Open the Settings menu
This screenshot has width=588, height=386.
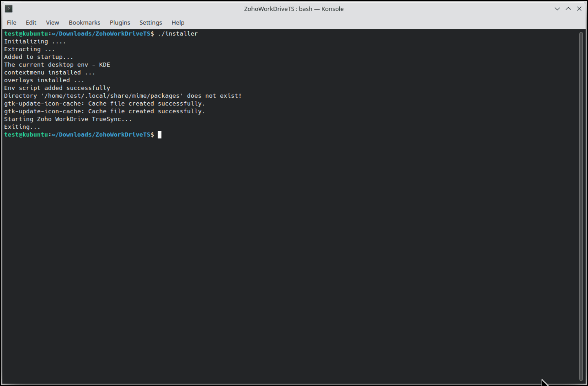tap(151, 23)
